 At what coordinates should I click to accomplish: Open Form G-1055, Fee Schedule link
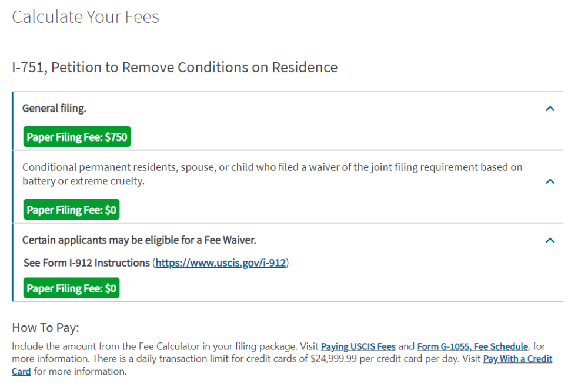(473, 346)
